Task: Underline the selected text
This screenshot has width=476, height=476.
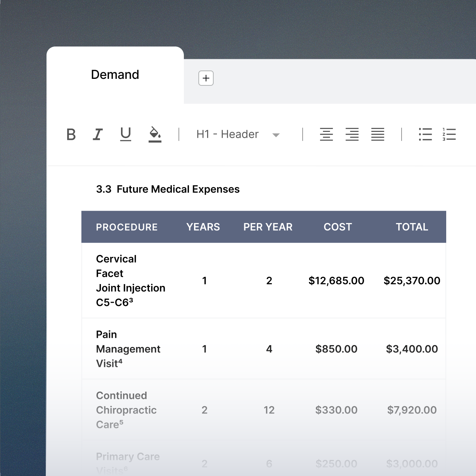Action: [126, 134]
